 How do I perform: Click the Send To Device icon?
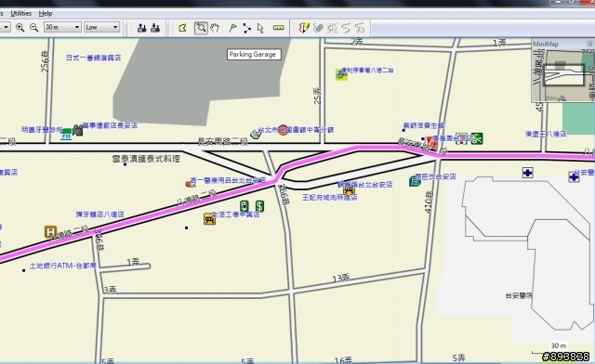point(141,28)
